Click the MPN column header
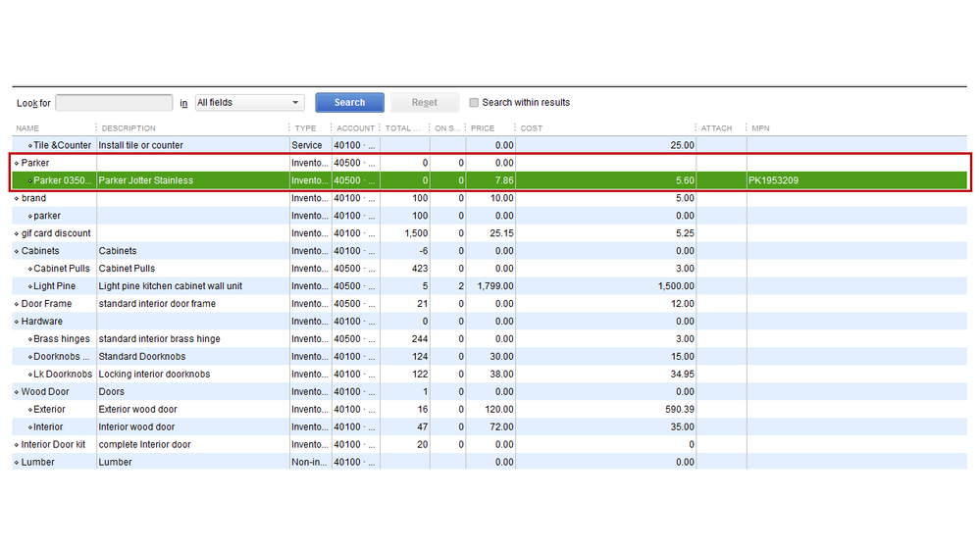This screenshot has width=980, height=551. point(761,128)
